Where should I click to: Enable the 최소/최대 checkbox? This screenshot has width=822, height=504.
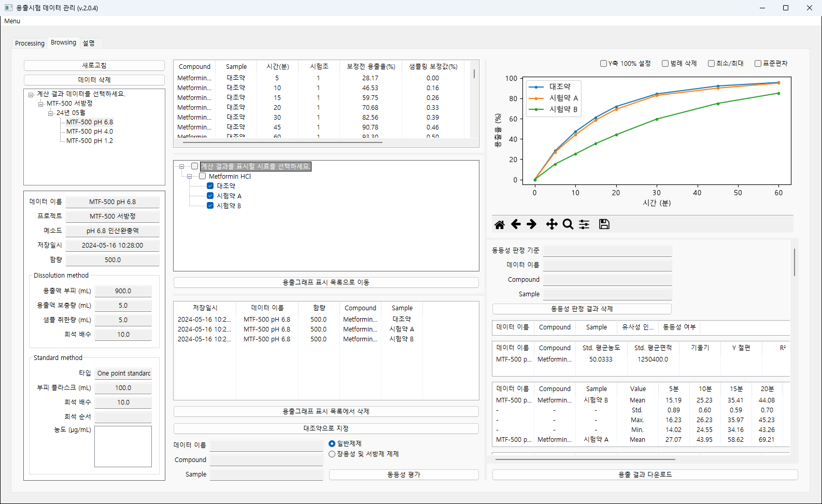(x=712, y=63)
